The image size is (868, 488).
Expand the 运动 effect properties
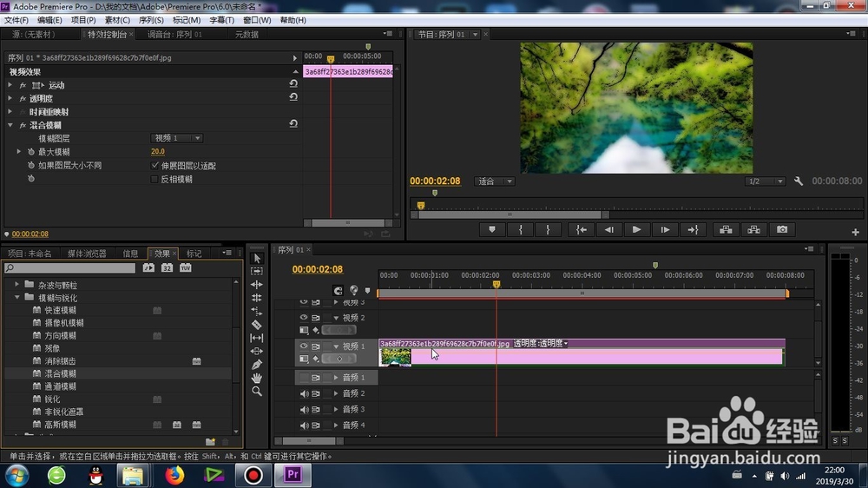[10, 85]
